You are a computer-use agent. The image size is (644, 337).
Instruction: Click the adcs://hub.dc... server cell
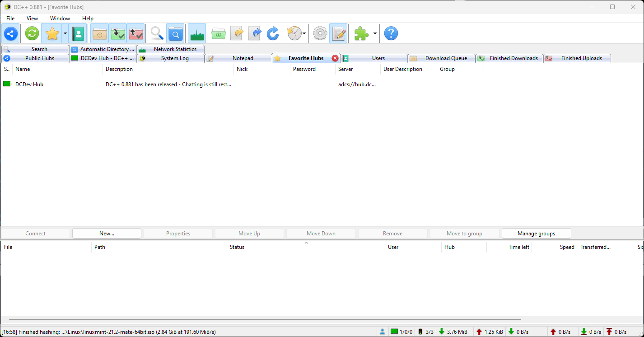pyautogui.click(x=357, y=84)
